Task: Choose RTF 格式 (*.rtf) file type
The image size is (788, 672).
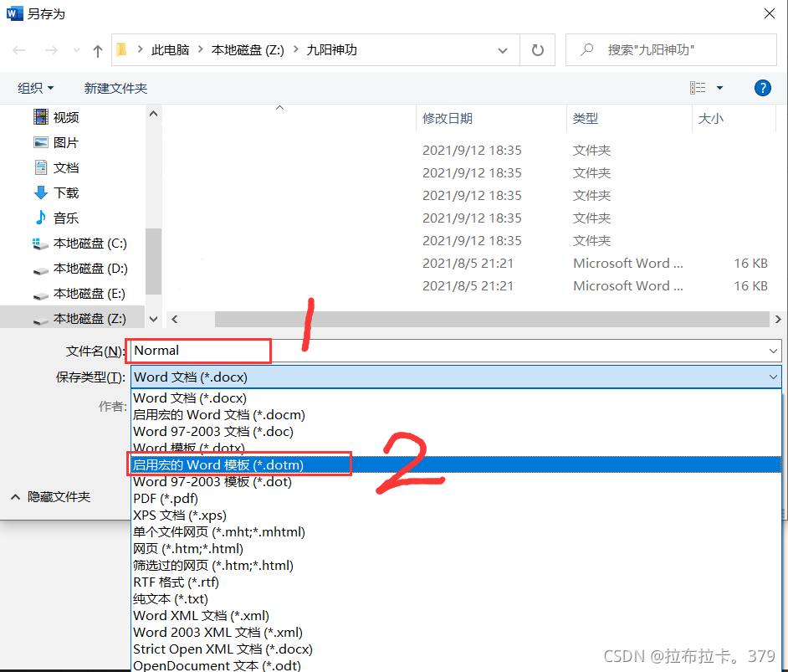Action: (x=456, y=582)
